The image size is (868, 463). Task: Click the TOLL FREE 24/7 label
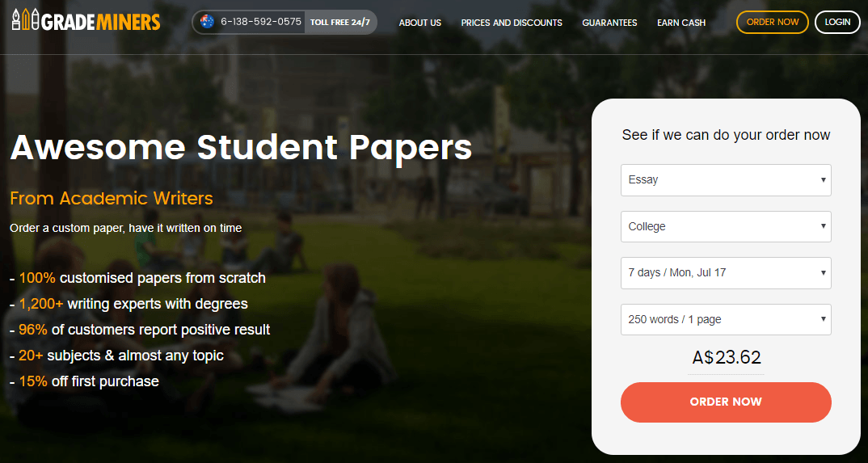pos(340,23)
